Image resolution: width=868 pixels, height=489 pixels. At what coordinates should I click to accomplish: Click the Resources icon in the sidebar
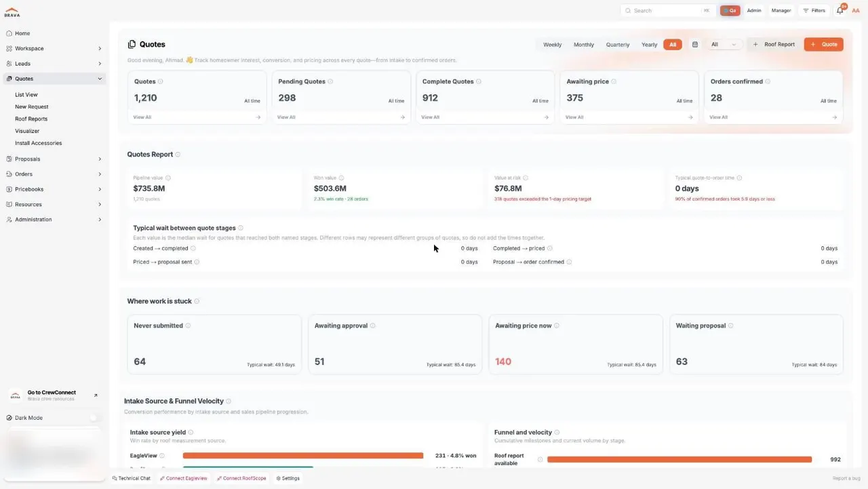(9, 204)
